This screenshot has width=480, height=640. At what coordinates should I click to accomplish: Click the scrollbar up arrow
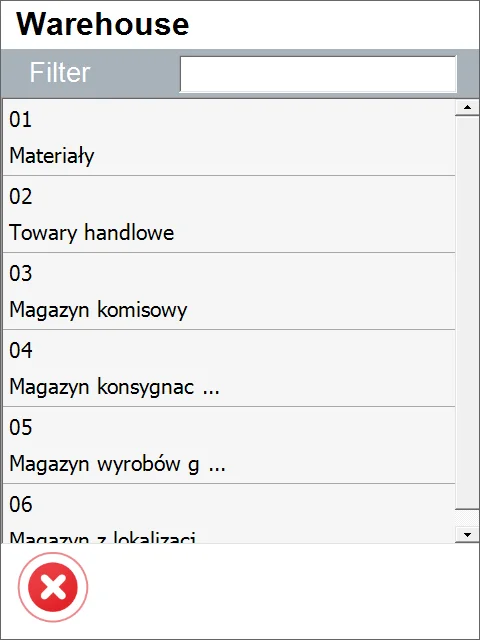tap(467, 108)
